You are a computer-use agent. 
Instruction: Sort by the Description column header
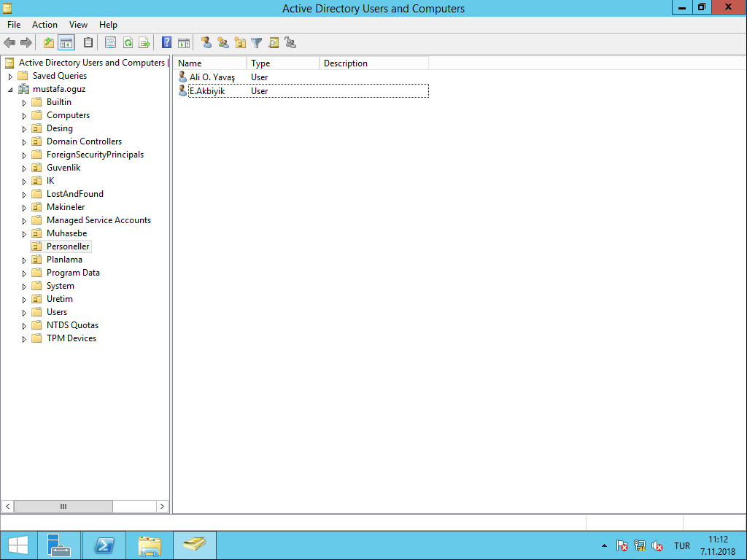pyautogui.click(x=374, y=63)
